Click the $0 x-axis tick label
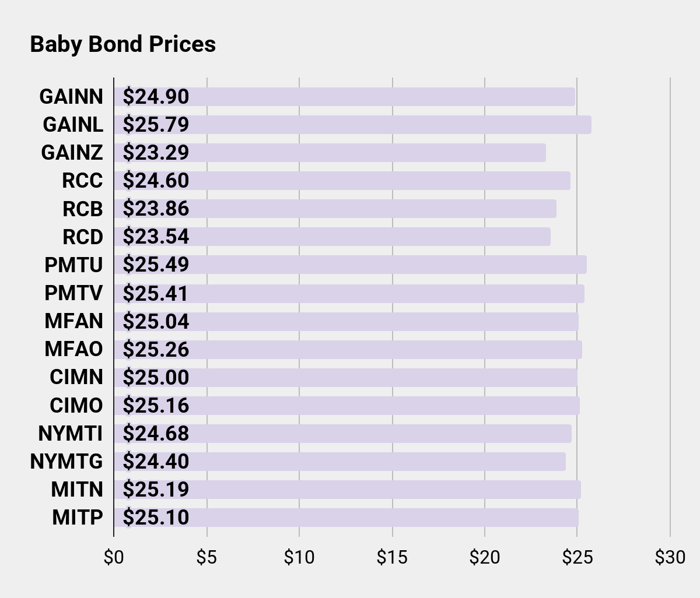 pos(114,558)
